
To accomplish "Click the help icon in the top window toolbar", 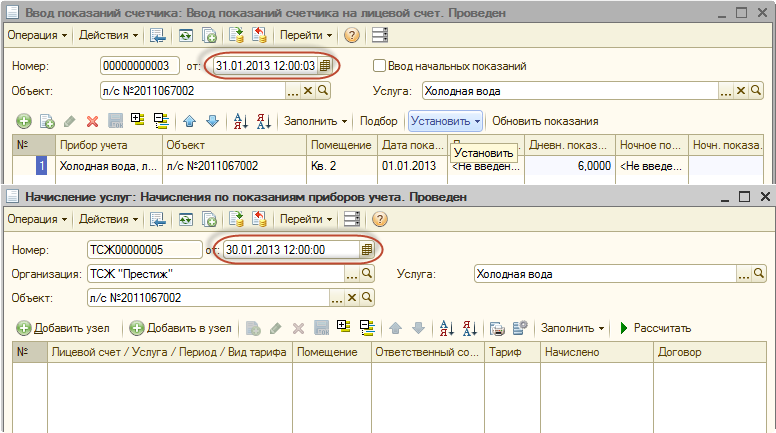I will 352,35.
